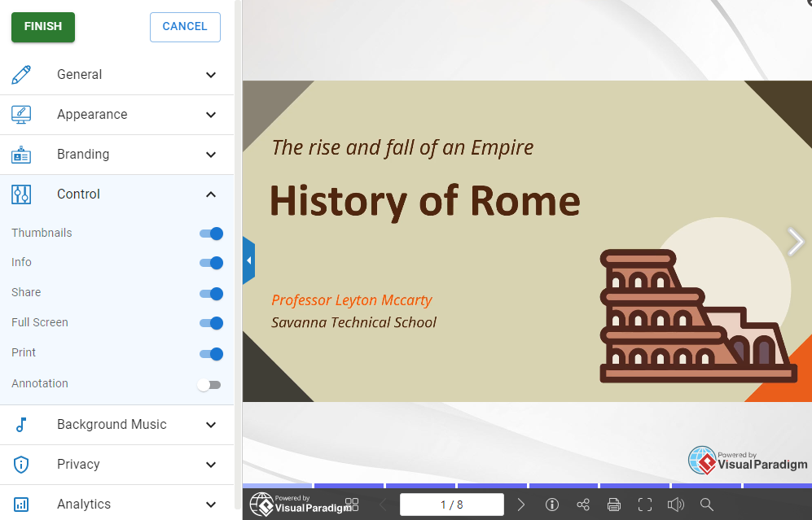This screenshot has height=520, width=812.
Task: Open search with the magnifier icon
Action: [707, 505]
